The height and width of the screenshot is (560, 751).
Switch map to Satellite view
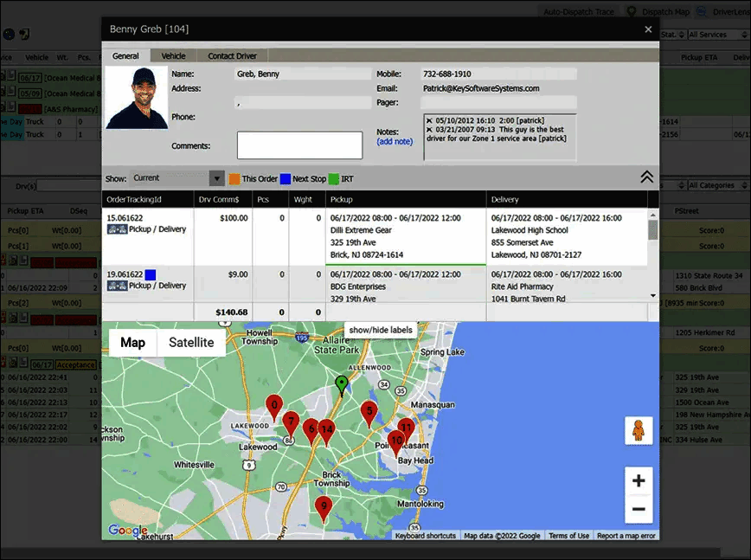(x=191, y=342)
